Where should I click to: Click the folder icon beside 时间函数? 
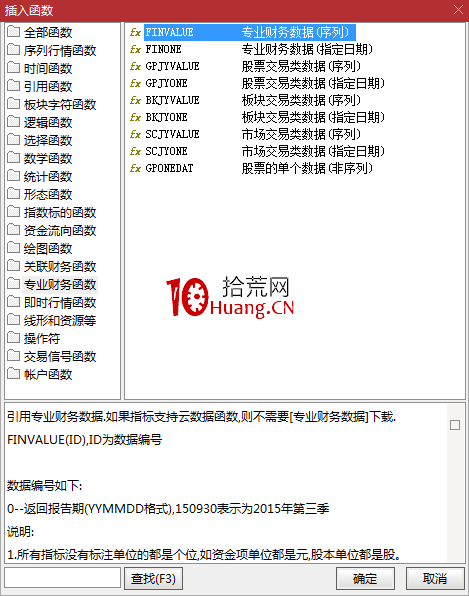point(14,67)
